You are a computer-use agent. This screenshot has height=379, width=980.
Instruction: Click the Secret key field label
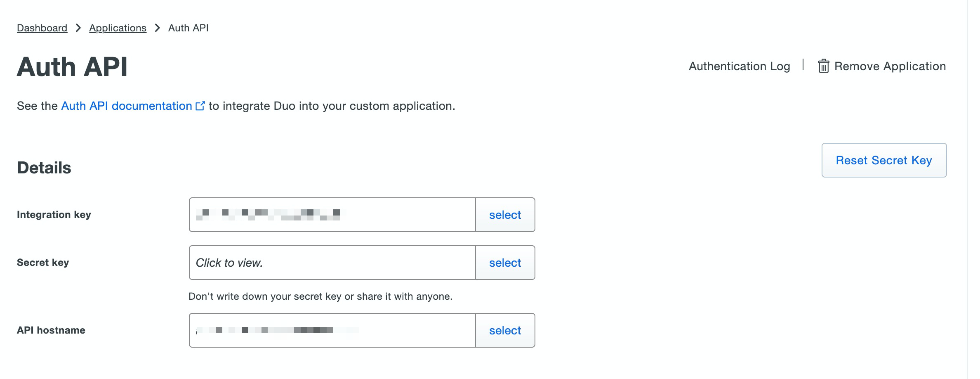point(43,263)
